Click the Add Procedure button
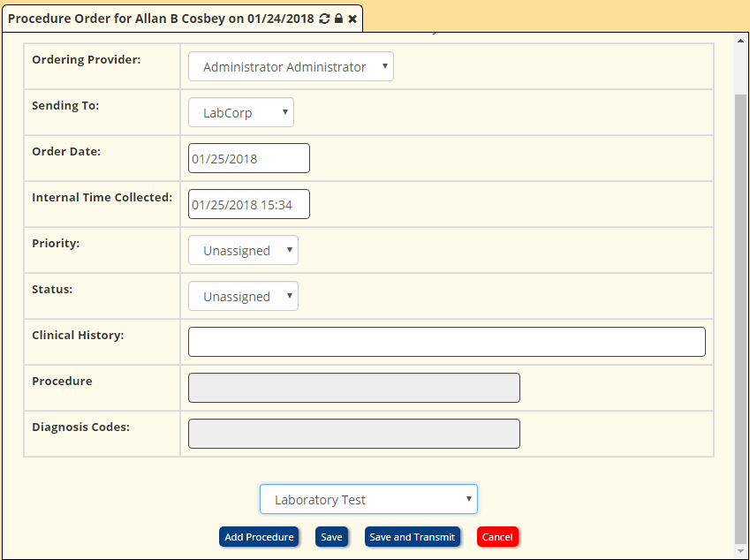Image resolution: width=750 pixels, height=560 pixels. click(x=259, y=536)
